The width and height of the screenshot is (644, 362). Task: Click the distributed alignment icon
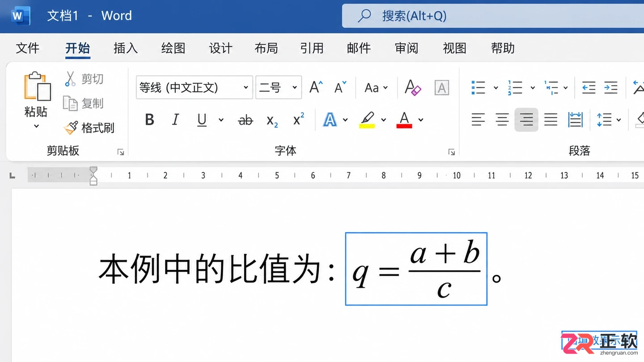(x=575, y=120)
